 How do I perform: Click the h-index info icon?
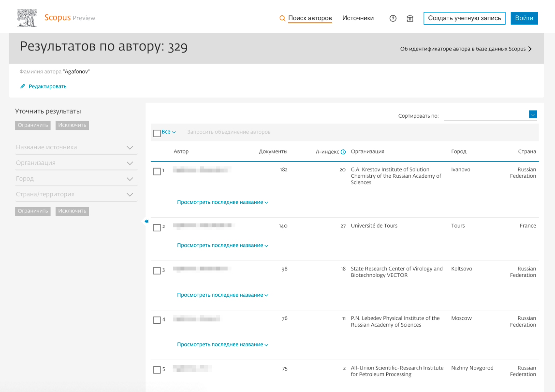point(343,152)
